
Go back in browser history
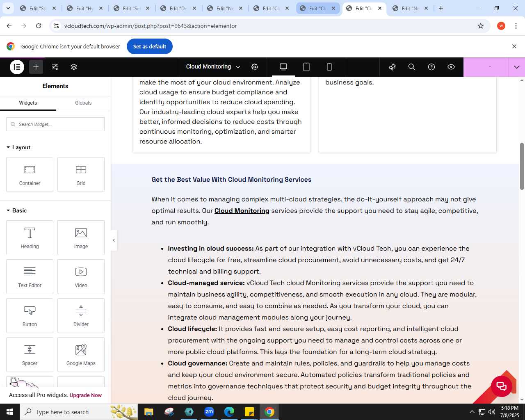click(x=9, y=26)
